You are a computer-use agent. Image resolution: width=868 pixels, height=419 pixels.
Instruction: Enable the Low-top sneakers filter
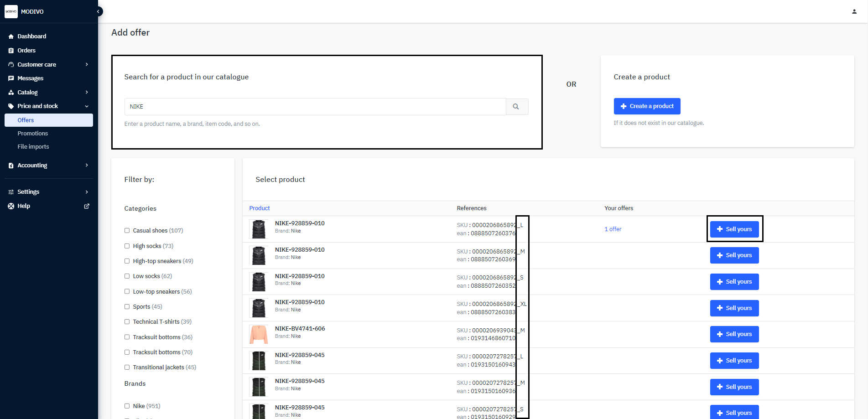(127, 292)
